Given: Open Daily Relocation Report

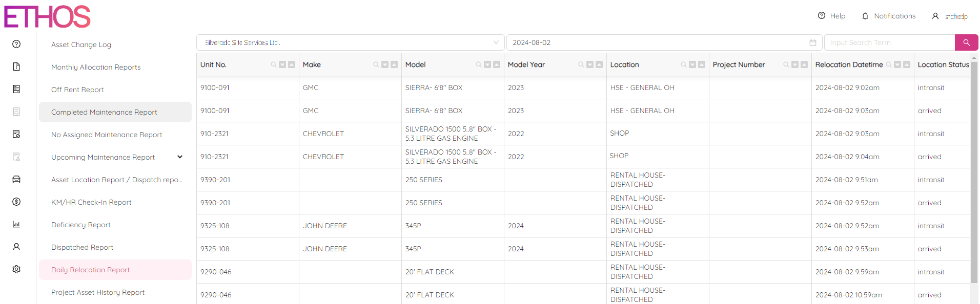Looking at the screenshot, I should 90,270.
